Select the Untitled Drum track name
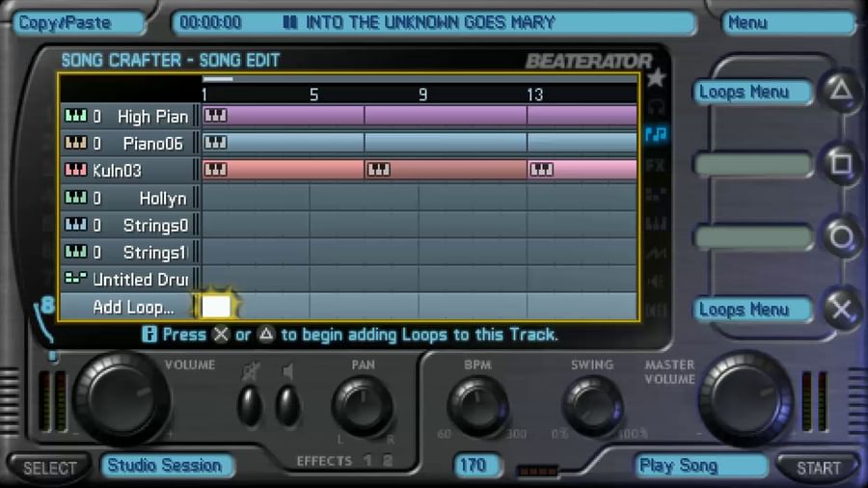The width and height of the screenshot is (868, 488). click(x=141, y=280)
